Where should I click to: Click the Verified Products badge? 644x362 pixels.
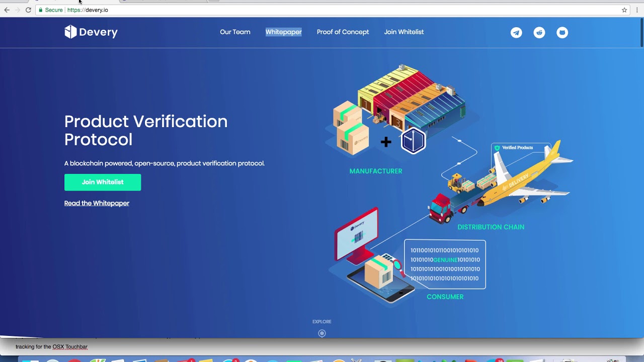coord(514,148)
